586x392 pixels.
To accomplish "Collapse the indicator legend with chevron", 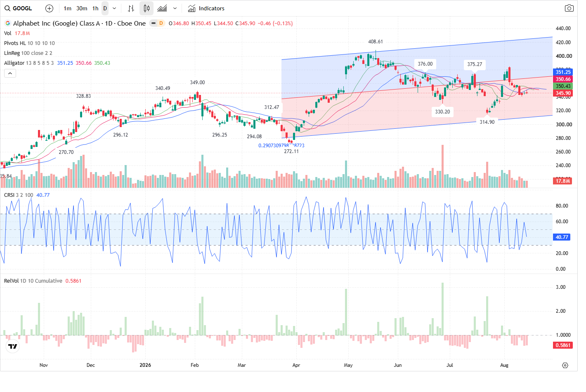I will [x=10, y=73].
